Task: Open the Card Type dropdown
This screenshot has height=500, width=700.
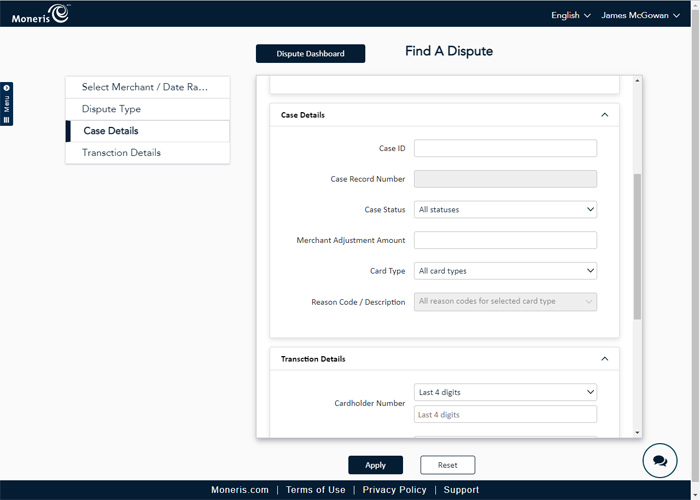Action: point(505,271)
